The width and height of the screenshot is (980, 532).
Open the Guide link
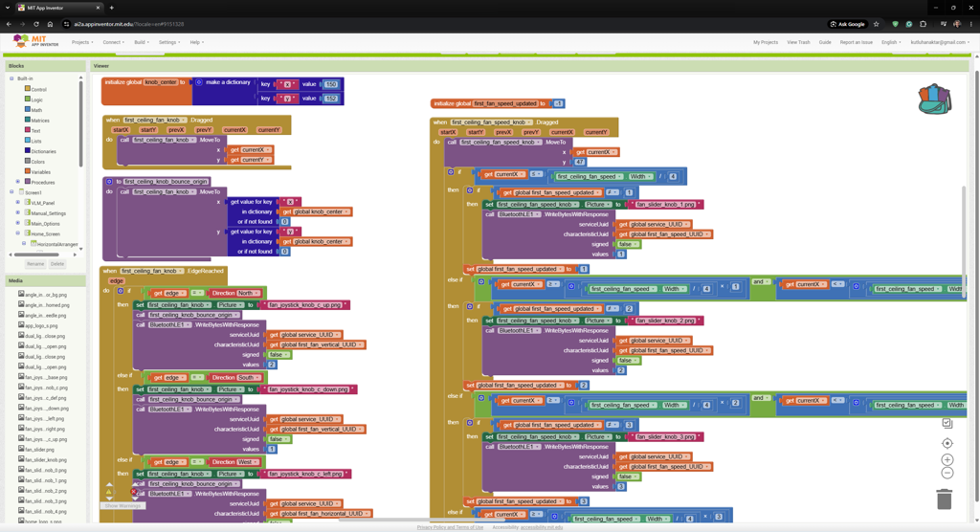pyautogui.click(x=825, y=42)
